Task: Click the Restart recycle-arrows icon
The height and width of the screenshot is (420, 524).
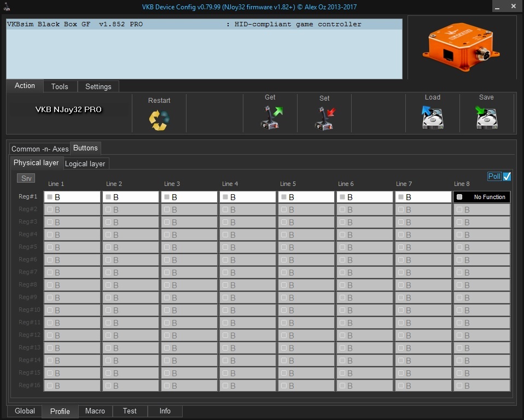Action: coord(159,120)
